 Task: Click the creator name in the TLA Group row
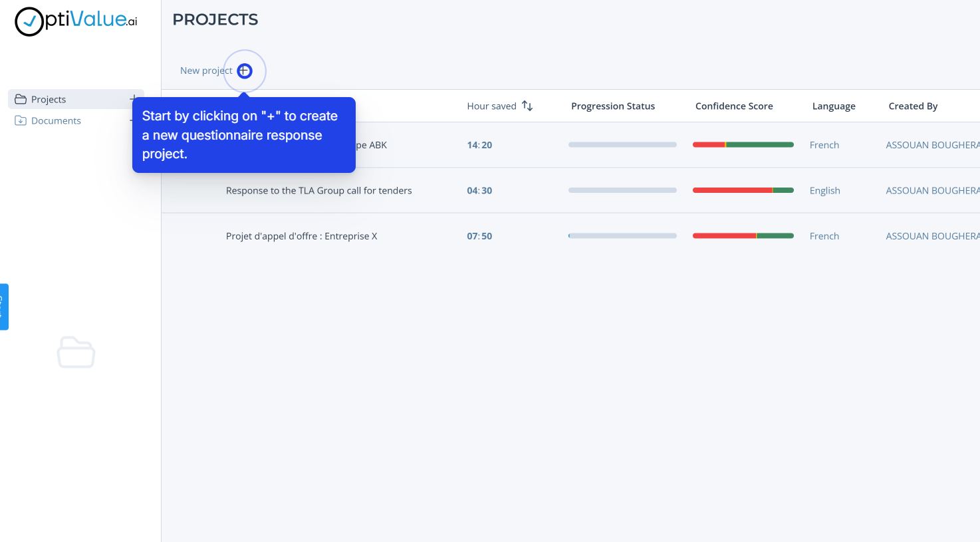(x=933, y=190)
